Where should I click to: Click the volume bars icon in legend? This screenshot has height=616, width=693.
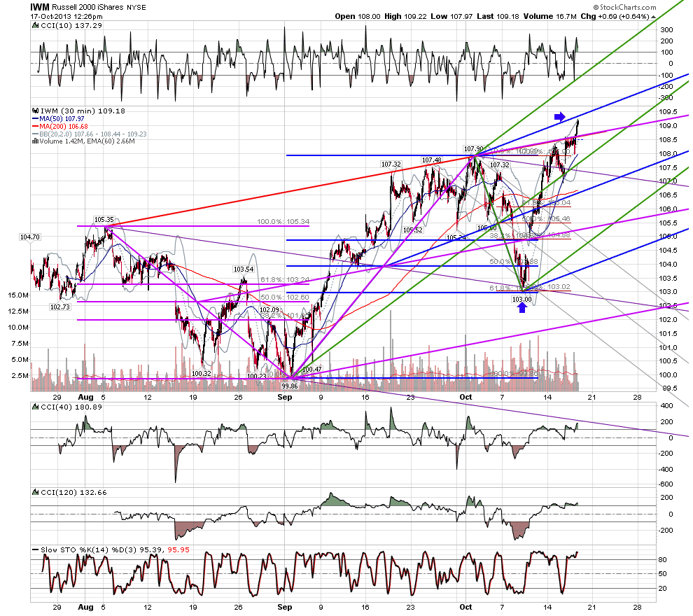click(36, 141)
